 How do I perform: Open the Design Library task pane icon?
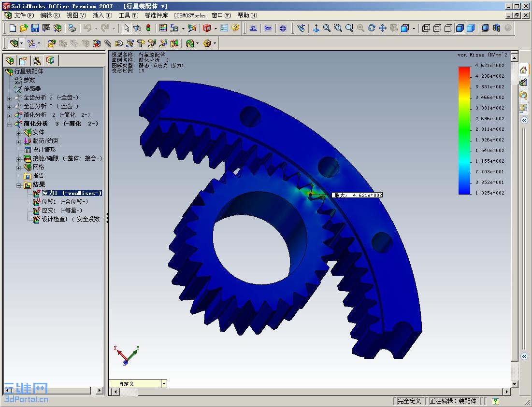523,83
